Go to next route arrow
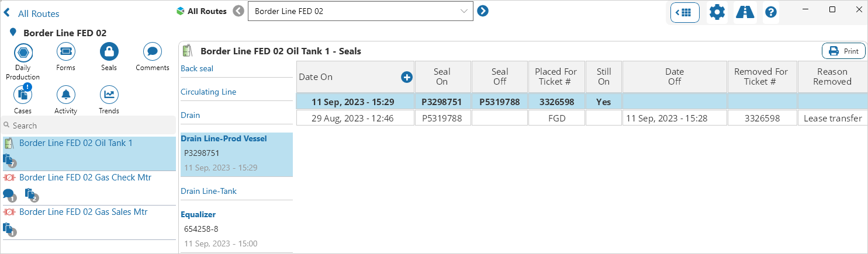868x254 pixels. pos(483,11)
